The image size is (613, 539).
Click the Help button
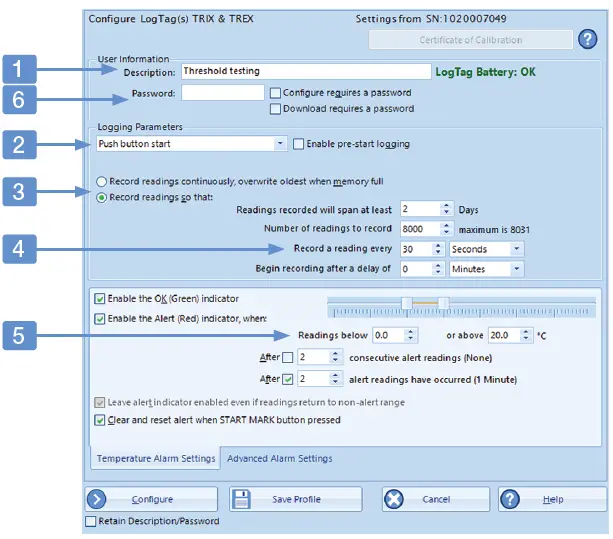552,499
